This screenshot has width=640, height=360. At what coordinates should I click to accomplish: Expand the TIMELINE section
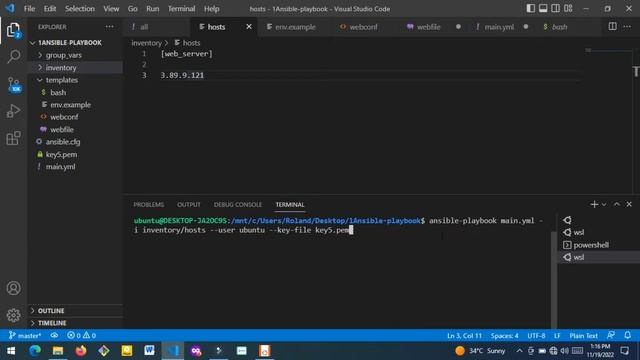[x=52, y=323]
